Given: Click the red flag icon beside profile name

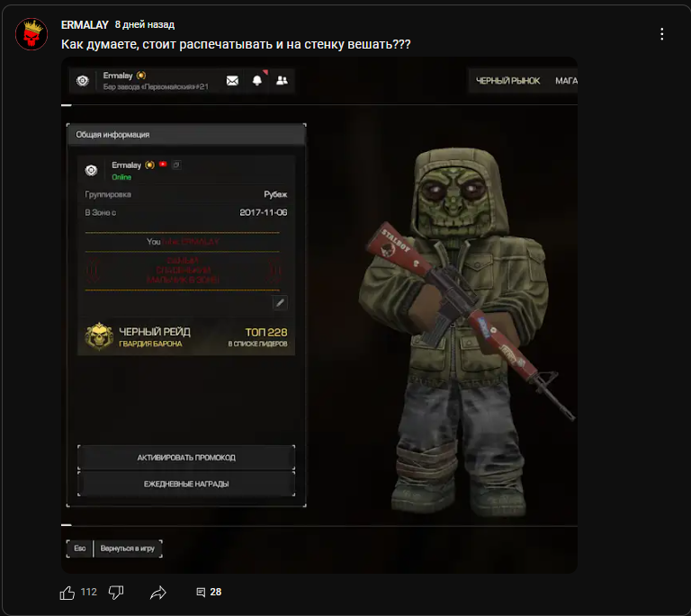Looking at the screenshot, I should 163,165.
